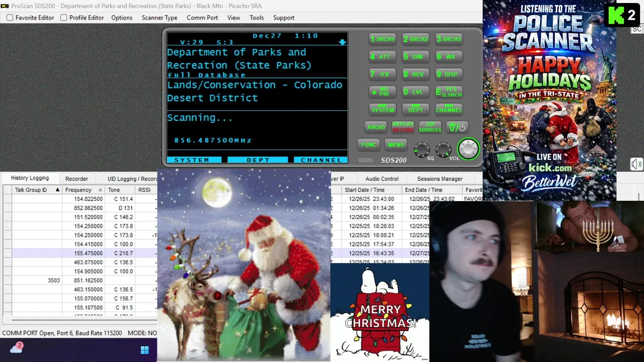Viewport: 644px width, 362px height.
Task: Open the Support menu
Action: pyautogui.click(x=284, y=18)
